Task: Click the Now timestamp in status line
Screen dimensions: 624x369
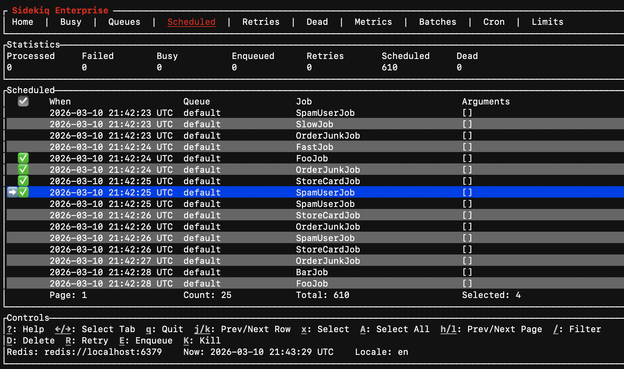Action: (x=258, y=352)
